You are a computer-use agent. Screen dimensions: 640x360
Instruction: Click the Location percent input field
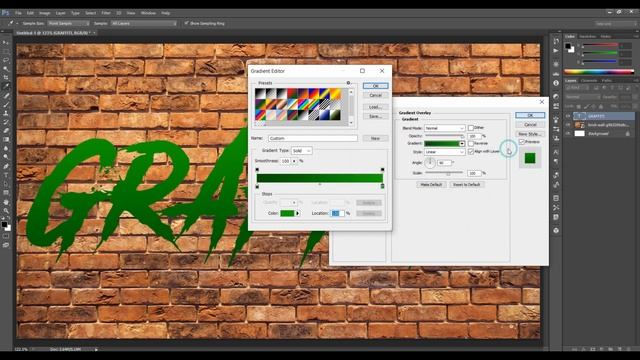pos(337,213)
